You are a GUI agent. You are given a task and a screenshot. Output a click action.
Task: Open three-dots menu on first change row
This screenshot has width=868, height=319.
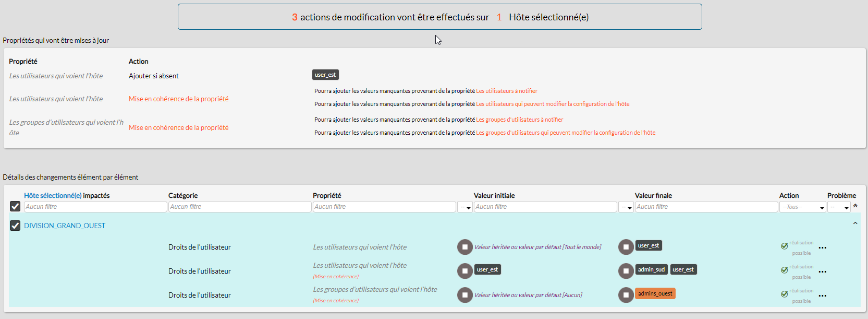pyautogui.click(x=822, y=248)
